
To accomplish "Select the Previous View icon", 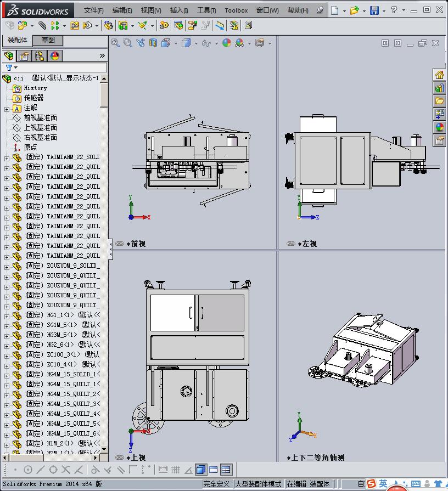I will pos(141,43).
